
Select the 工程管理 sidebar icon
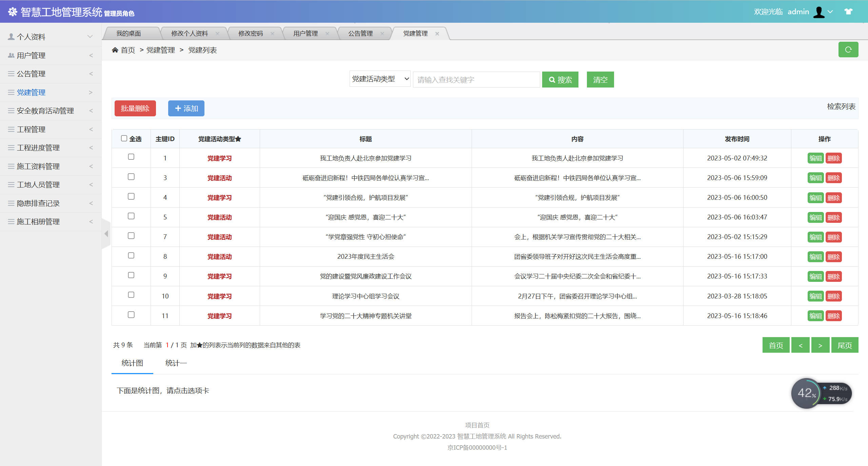pyautogui.click(x=11, y=129)
